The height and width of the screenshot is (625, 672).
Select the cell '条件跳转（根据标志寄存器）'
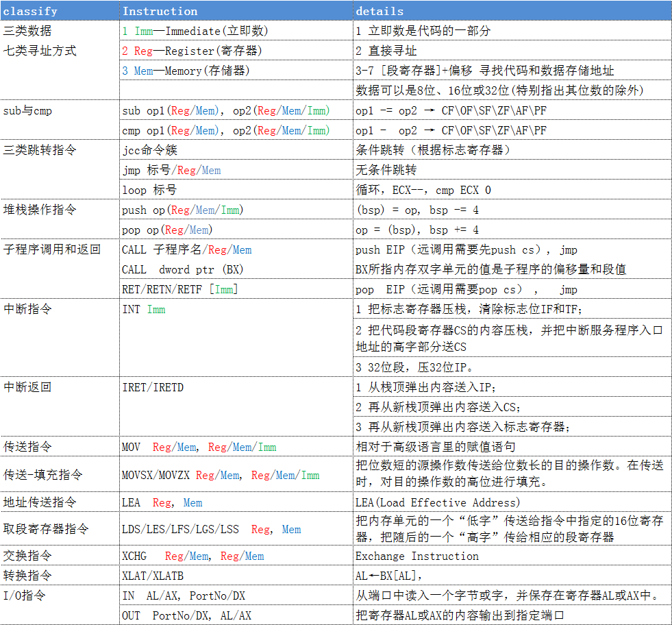coord(512,149)
